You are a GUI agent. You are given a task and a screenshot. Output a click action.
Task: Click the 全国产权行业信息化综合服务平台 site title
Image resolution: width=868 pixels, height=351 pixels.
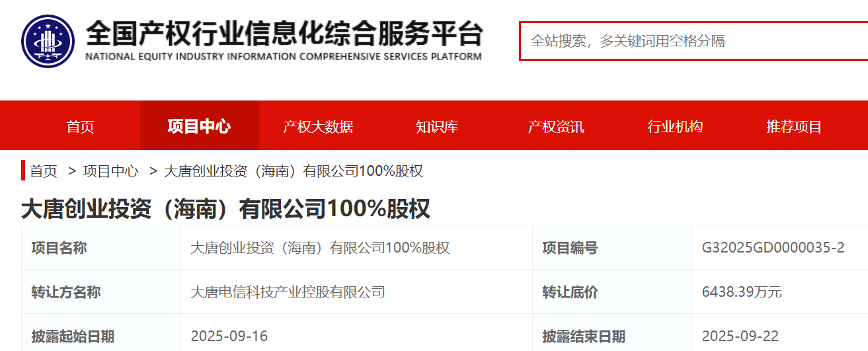tap(284, 32)
